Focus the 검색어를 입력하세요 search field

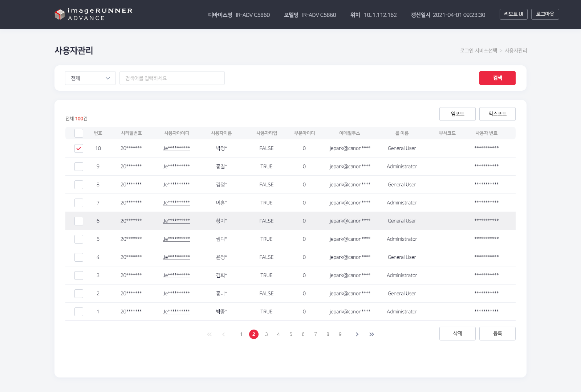pyautogui.click(x=172, y=78)
